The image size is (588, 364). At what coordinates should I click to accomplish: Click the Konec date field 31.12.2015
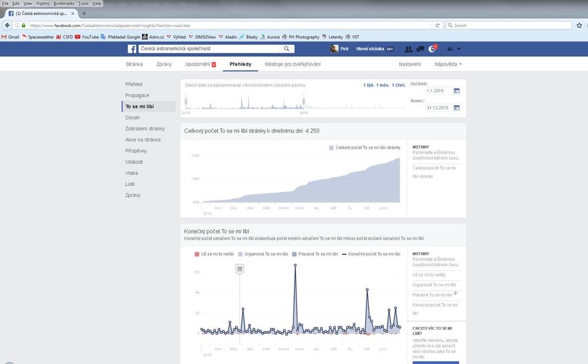(x=439, y=108)
